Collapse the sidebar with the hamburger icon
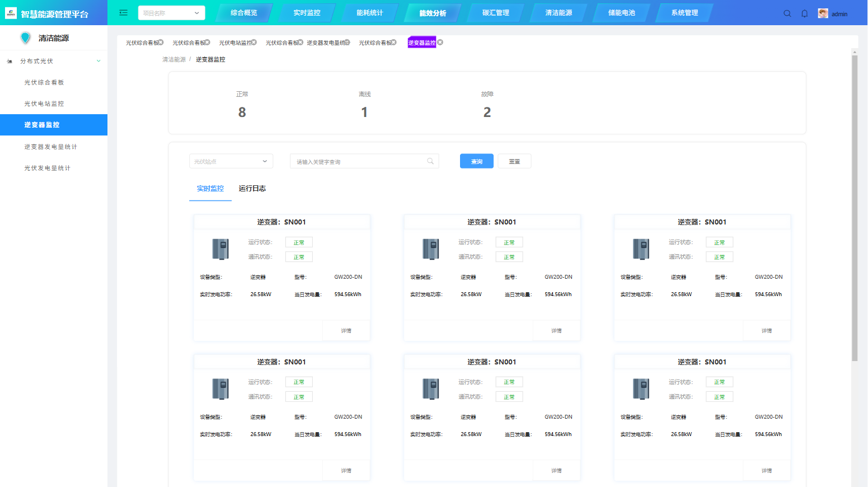This screenshot has height=487, width=868. click(x=124, y=13)
